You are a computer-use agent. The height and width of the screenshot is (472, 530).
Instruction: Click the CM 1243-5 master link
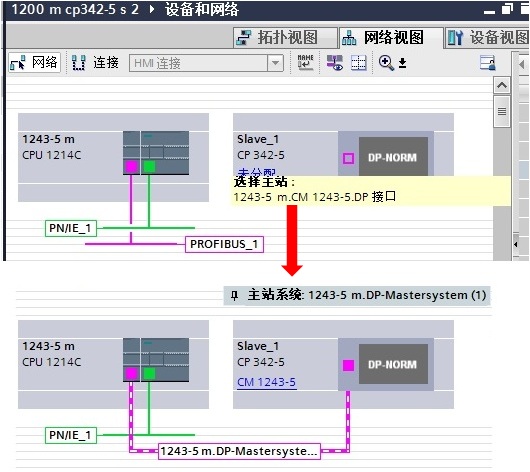pos(266,382)
